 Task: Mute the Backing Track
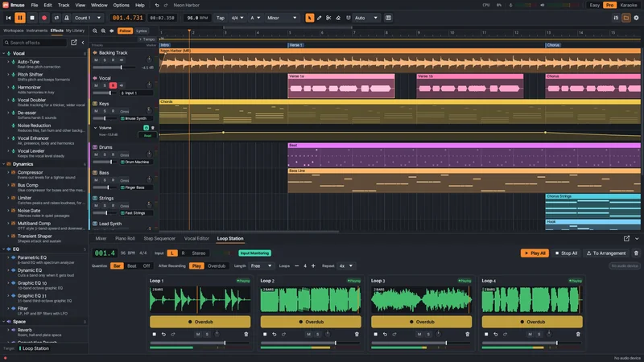pos(96,60)
